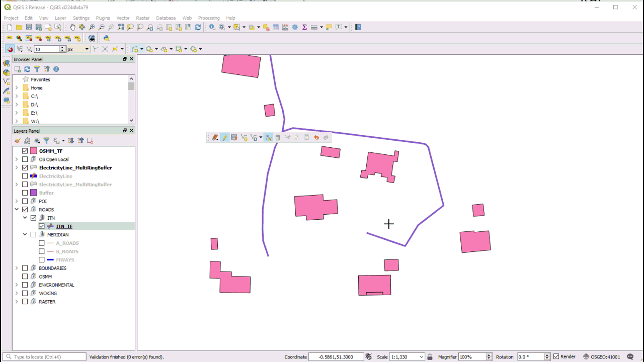Screen dimensions: 644x362
Task: Click the Zoom In magnifier tool
Action: click(92, 27)
